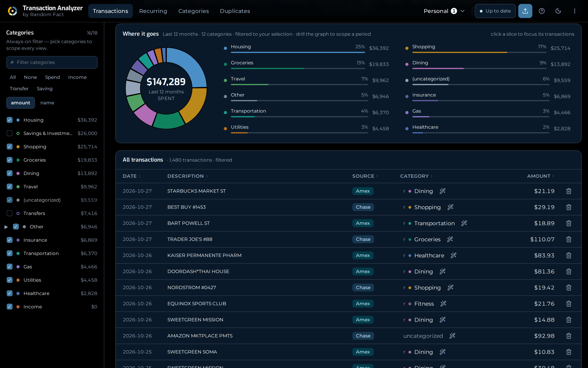
Task: Uncheck the Housing category checkbox
Action: pos(9,120)
